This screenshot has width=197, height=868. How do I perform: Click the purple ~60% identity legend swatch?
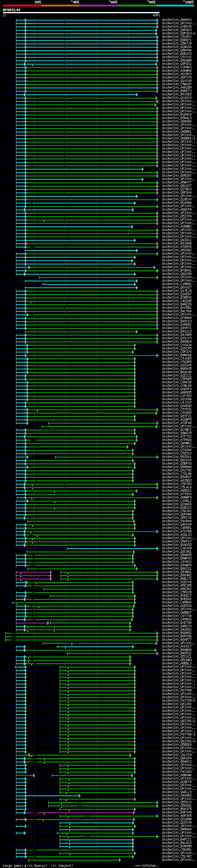tap(98, 6)
